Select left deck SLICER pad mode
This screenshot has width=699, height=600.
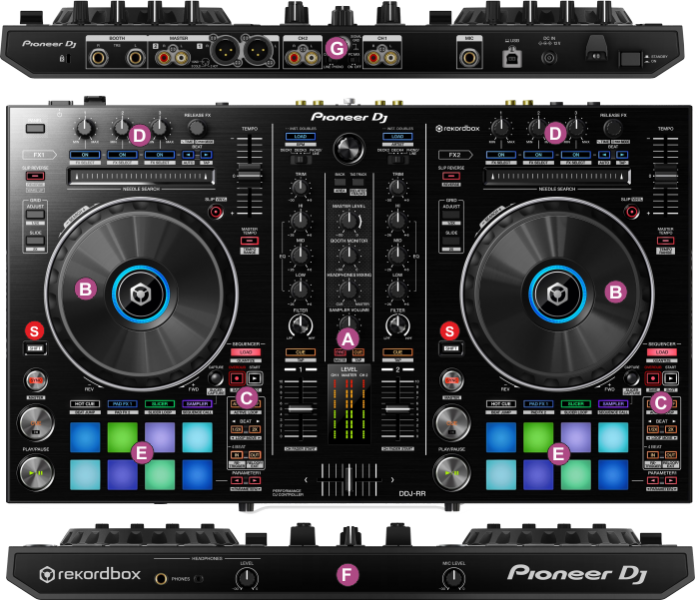(159, 403)
